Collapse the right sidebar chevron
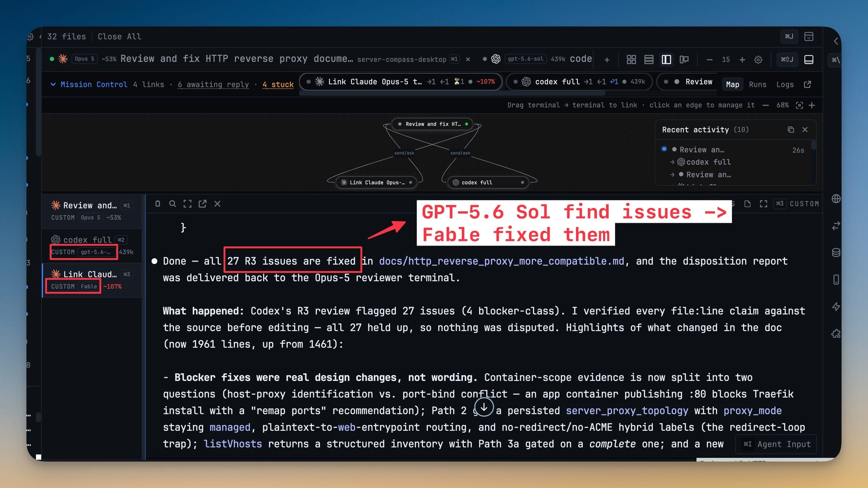Image resolution: width=868 pixels, height=488 pixels. [x=836, y=41]
